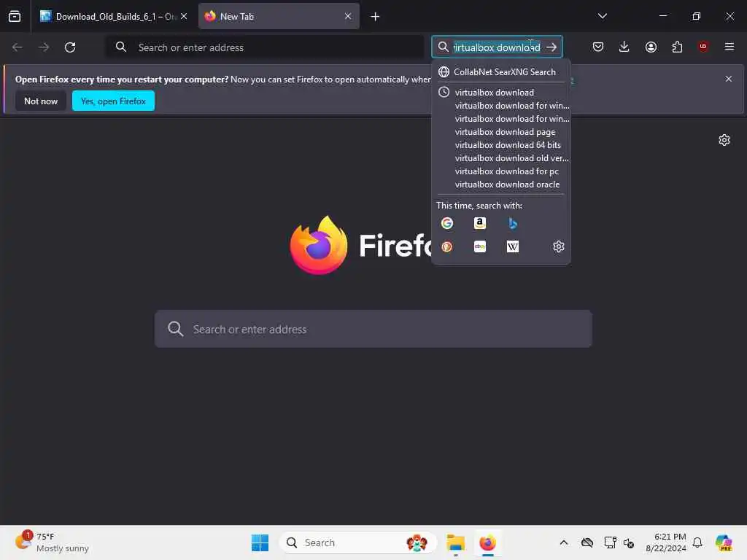Open the Firefox account menu
747x560 pixels.
click(x=651, y=47)
